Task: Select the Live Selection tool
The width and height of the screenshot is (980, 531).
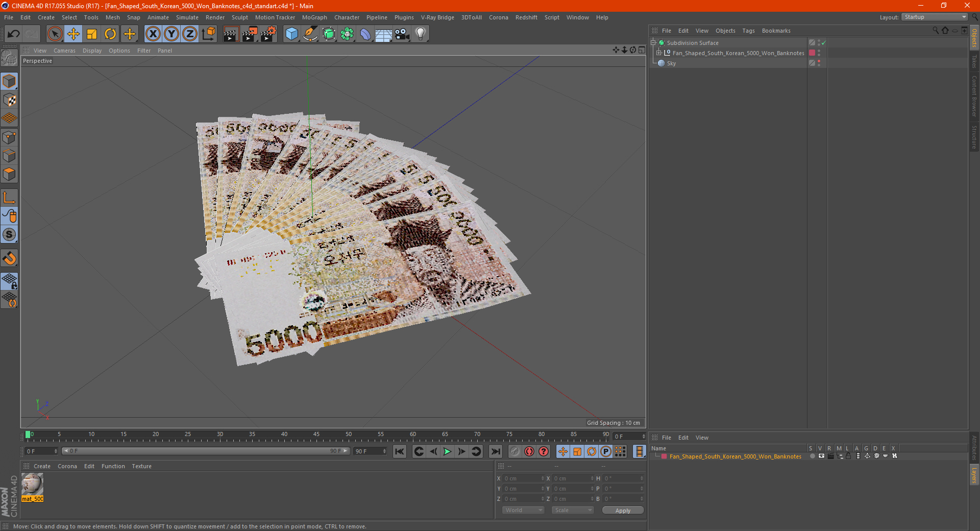Action: point(55,34)
